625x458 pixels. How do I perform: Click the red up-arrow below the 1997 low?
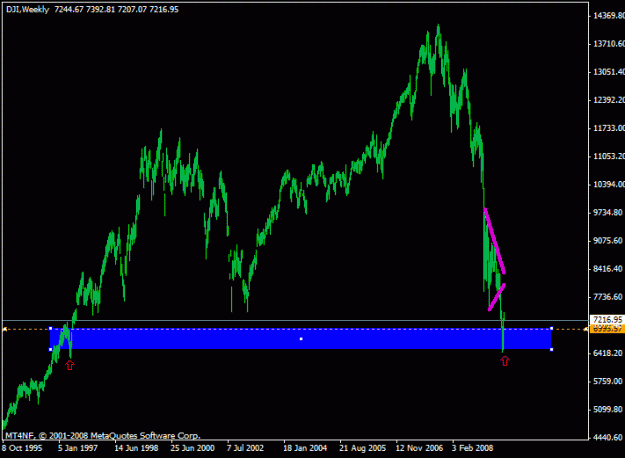click(x=70, y=365)
